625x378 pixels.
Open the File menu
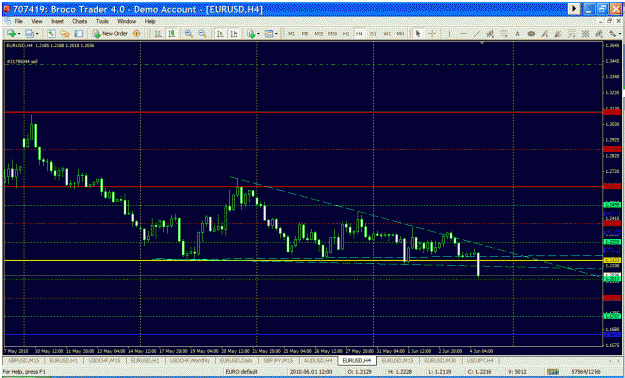click(x=18, y=21)
